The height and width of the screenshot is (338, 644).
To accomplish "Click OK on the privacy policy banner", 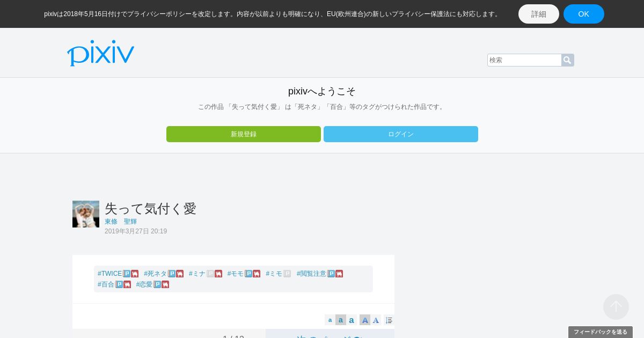I will pyautogui.click(x=584, y=14).
